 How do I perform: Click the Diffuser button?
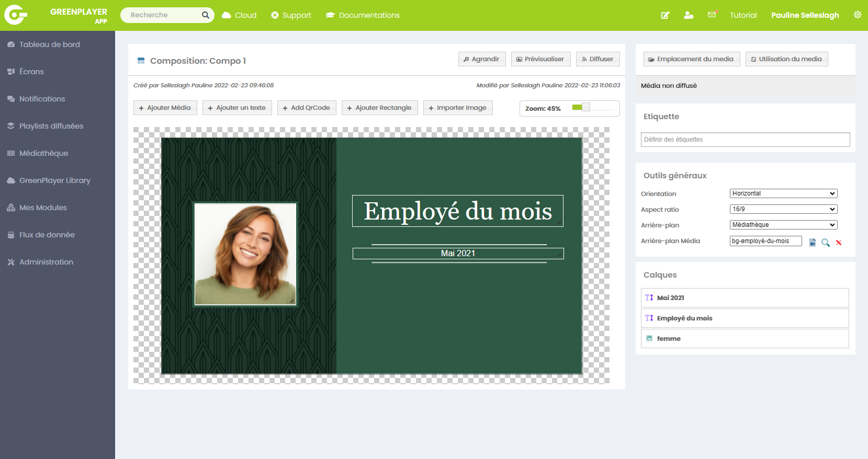click(598, 59)
